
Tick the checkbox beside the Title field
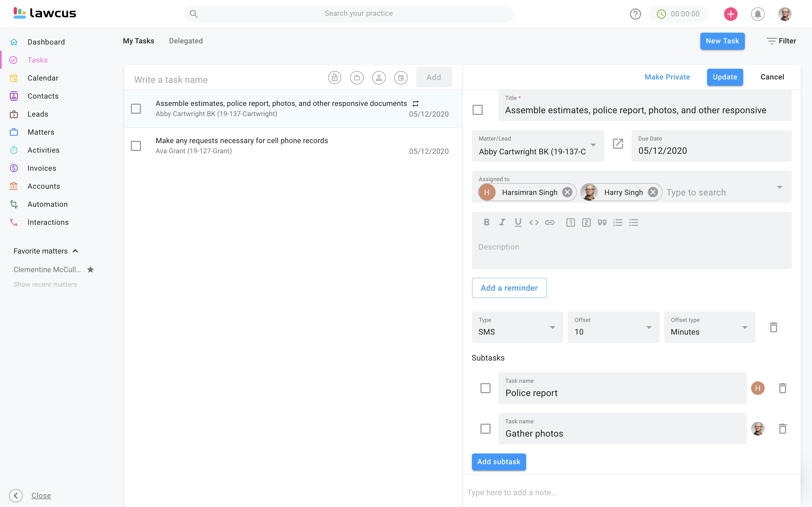[x=477, y=110]
